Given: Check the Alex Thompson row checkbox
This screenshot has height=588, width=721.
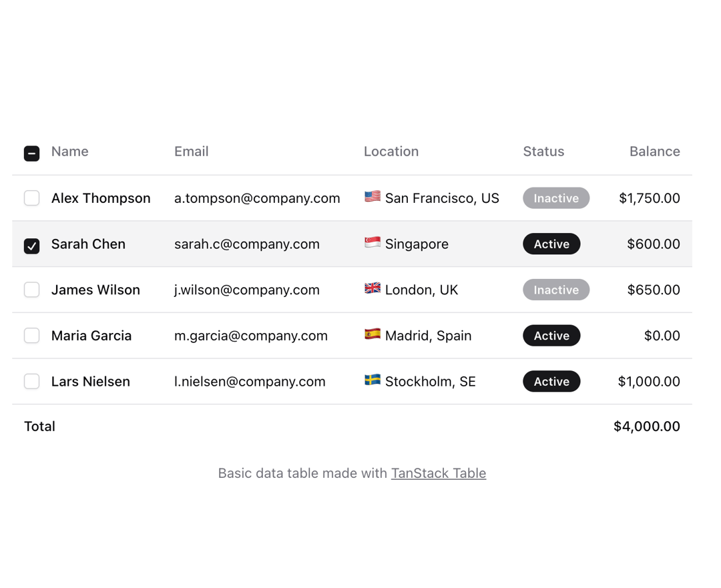Looking at the screenshot, I should tap(32, 198).
